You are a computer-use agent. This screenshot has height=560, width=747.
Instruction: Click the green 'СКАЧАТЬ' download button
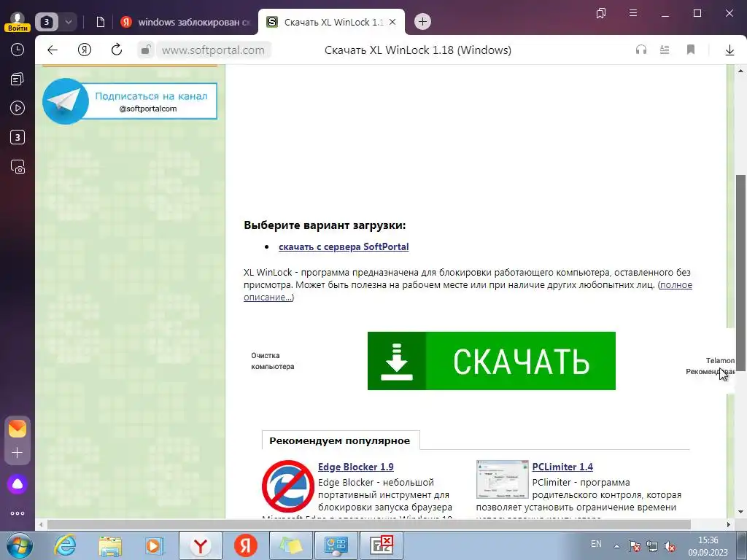(x=491, y=361)
